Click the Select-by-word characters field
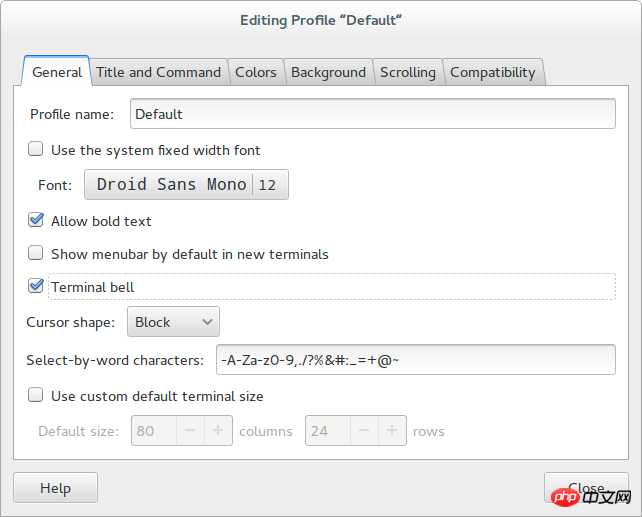Screen dimensions: 642x517 click(x=414, y=359)
